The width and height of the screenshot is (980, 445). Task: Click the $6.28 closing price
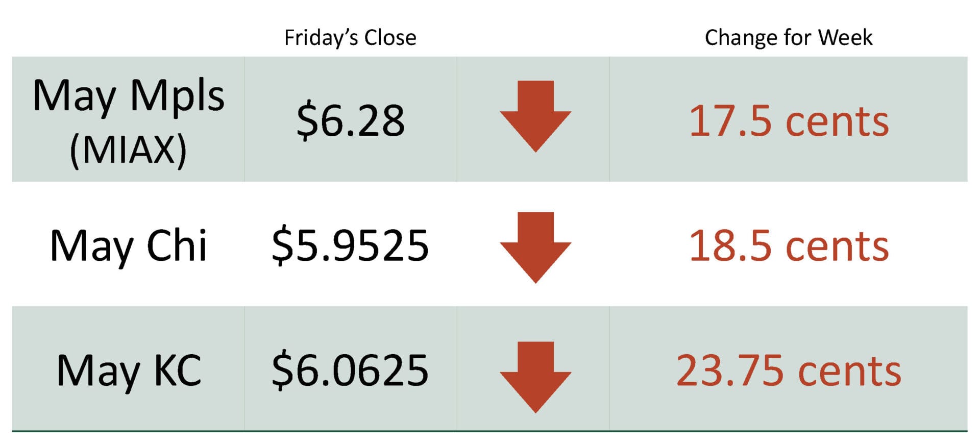tap(351, 121)
